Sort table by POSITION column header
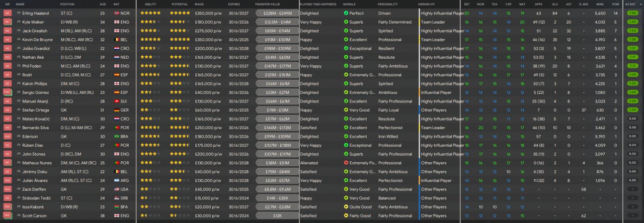 click(67, 4)
